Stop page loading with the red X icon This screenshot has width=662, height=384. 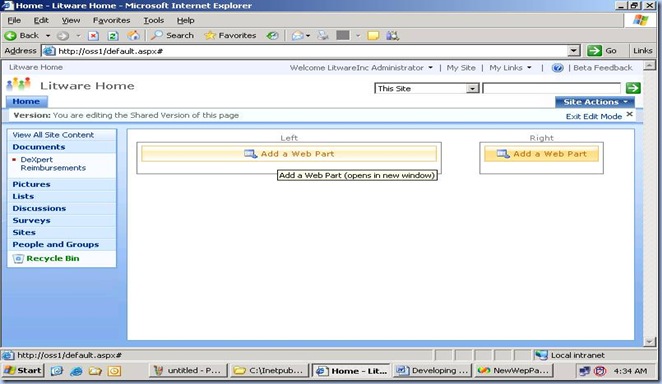93,36
